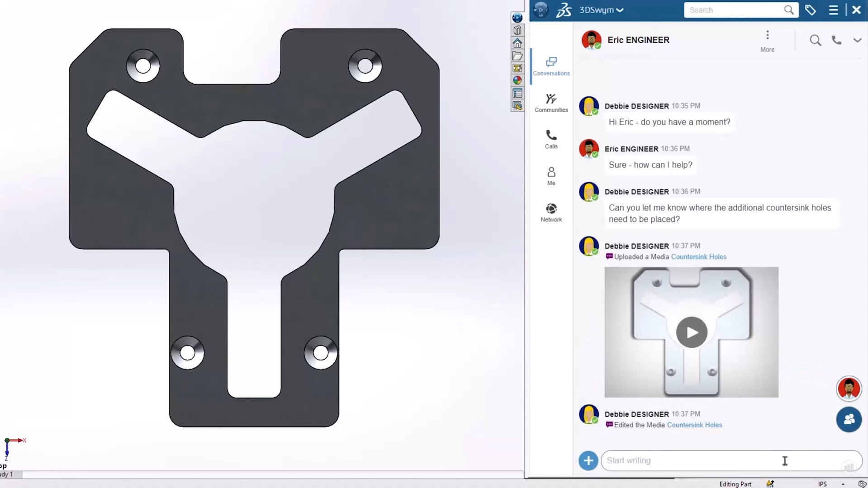Click the Start writing message field
868x488 pixels.
(x=724, y=460)
